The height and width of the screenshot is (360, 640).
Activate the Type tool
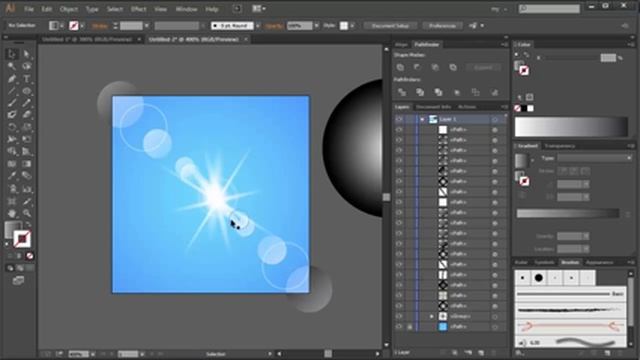pos(27,78)
